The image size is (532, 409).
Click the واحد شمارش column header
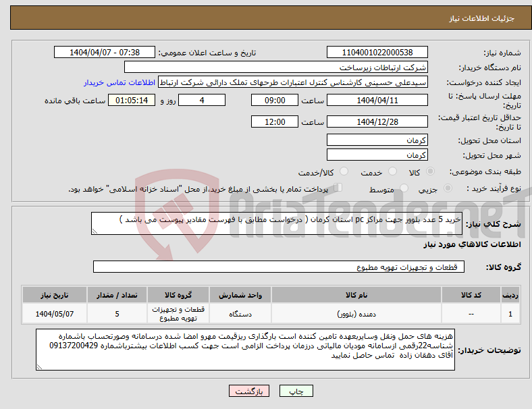[240, 295]
